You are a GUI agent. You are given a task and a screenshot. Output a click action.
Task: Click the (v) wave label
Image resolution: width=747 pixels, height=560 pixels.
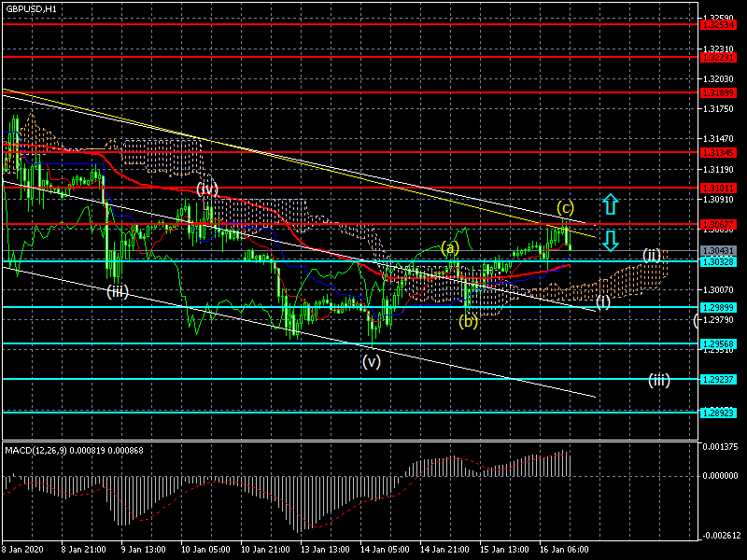pyautogui.click(x=372, y=362)
